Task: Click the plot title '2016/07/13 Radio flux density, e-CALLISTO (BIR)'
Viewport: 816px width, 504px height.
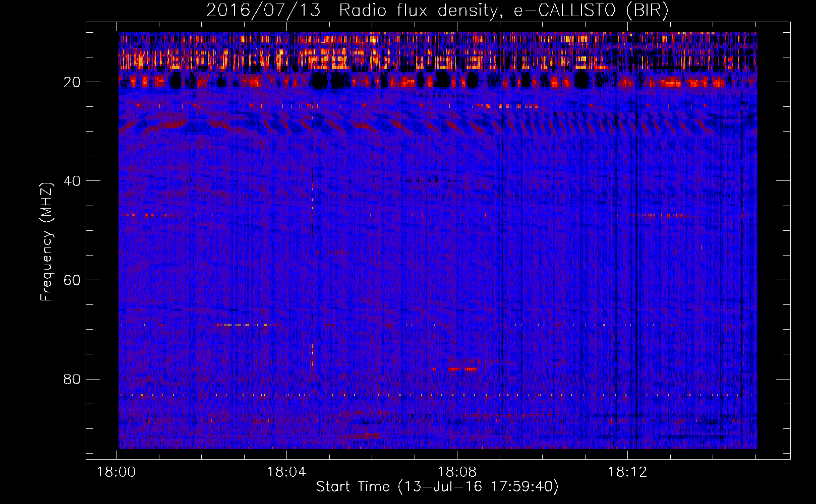Action: coord(437,10)
